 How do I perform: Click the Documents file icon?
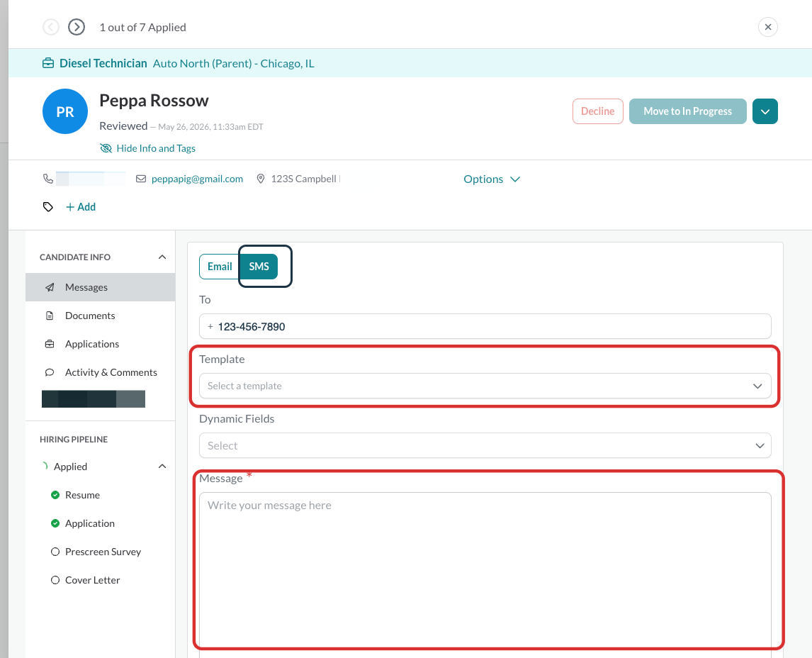tap(50, 316)
